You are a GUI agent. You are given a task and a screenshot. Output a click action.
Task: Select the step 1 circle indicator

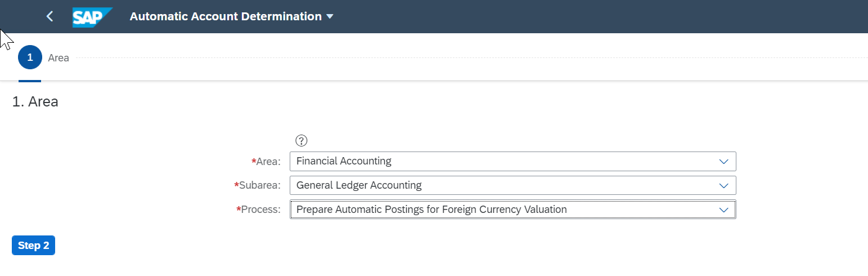click(30, 57)
